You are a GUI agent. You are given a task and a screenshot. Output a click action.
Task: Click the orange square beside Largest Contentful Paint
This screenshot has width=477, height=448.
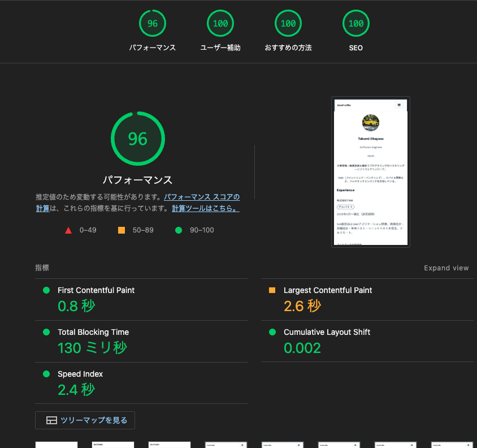pyautogui.click(x=272, y=290)
